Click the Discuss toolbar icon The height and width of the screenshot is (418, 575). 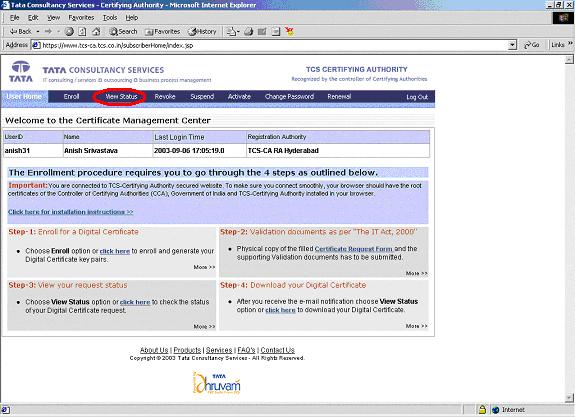(x=276, y=32)
